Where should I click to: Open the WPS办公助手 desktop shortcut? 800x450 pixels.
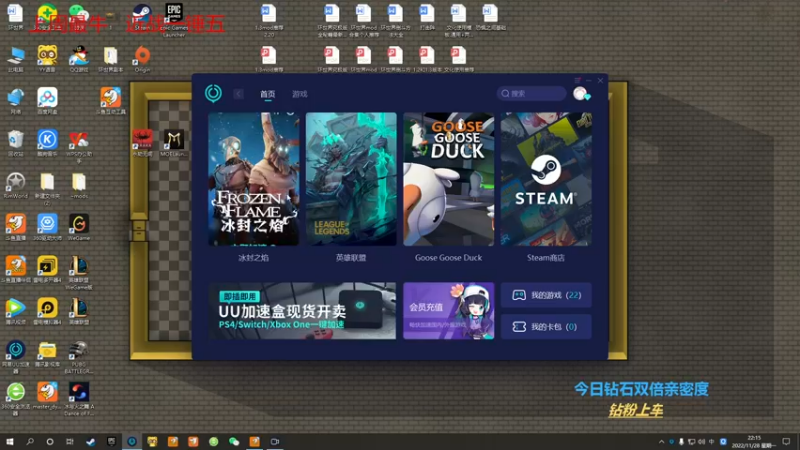point(79,145)
